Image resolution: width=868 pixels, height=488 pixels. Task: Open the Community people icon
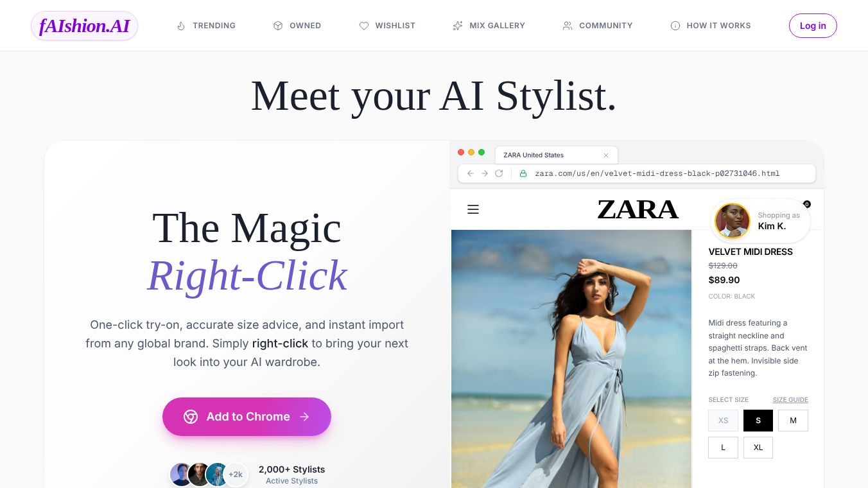click(x=568, y=26)
